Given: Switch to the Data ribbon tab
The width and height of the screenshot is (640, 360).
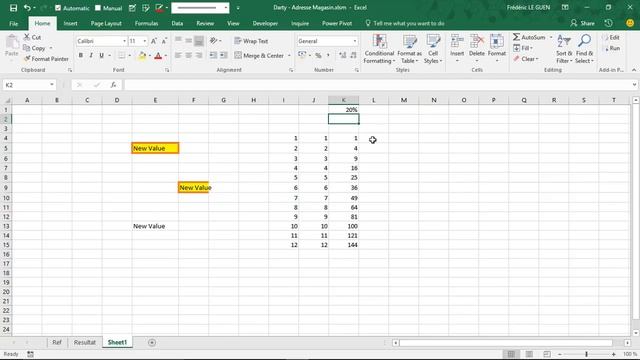Looking at the screenshot, I should click(x=177, y=24).
